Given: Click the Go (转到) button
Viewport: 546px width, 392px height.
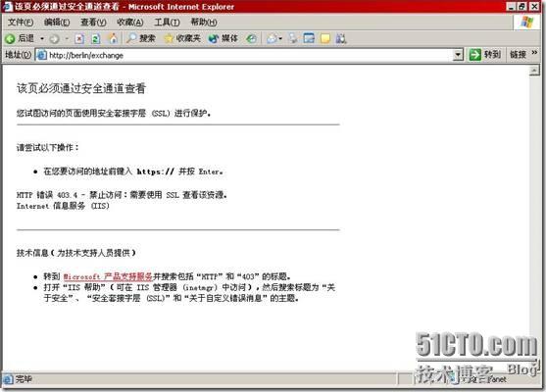Looking at the screenshot, I should tap(484, 55).
